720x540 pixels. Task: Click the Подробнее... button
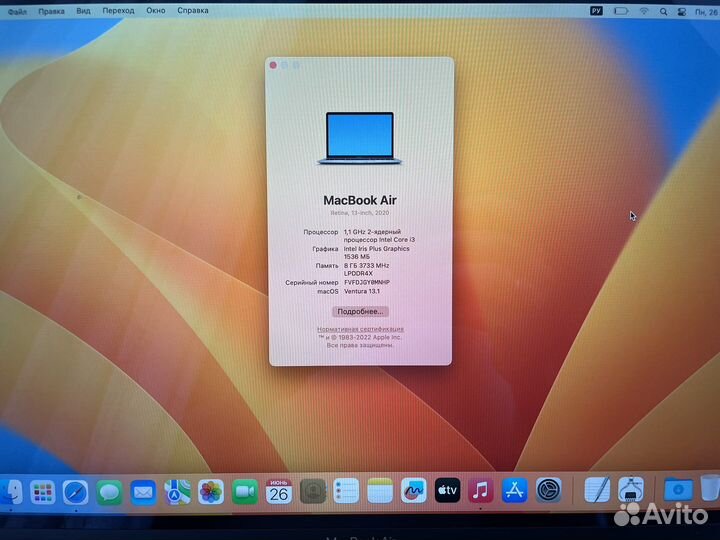[360, 311]
